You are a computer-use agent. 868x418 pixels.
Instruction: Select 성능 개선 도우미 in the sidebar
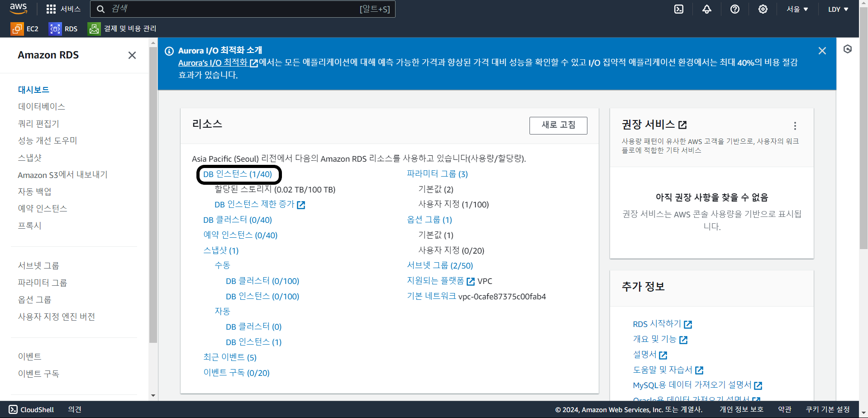(48, 141)
